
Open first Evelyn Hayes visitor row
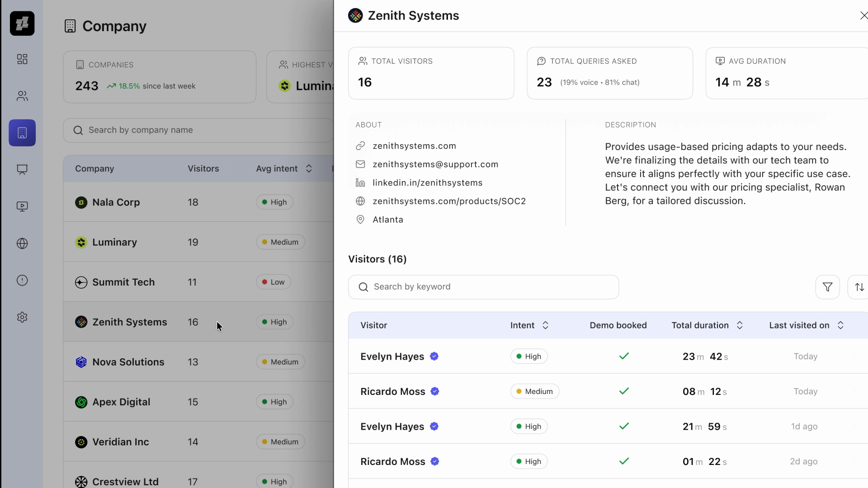(392, 357)
